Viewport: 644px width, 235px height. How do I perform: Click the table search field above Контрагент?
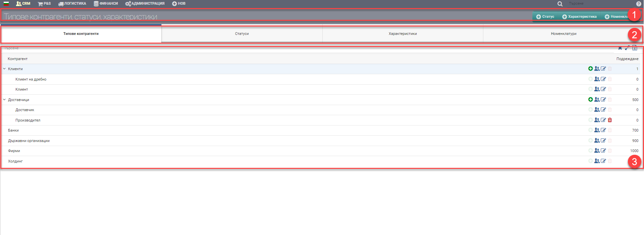(x=302, y=48)
